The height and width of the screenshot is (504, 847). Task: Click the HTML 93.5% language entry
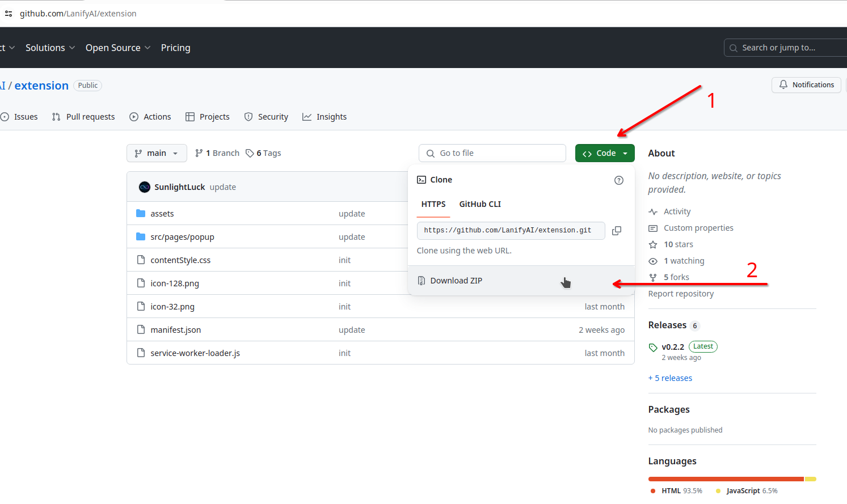676,491
